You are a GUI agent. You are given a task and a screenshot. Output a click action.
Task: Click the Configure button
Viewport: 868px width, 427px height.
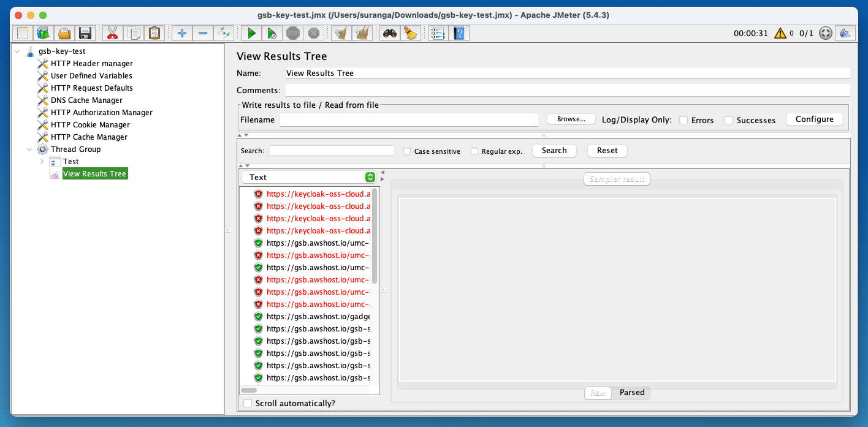point(814,119)
